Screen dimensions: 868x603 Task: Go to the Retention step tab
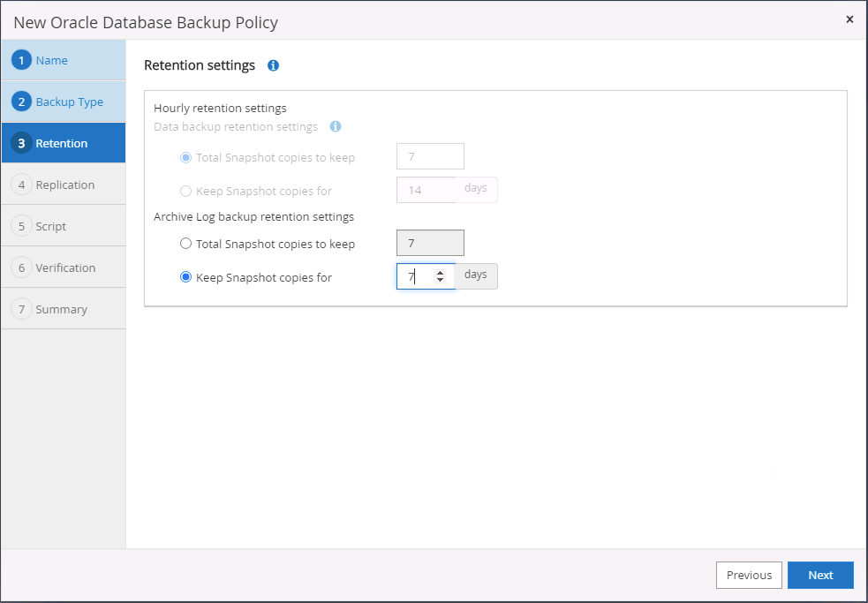[62, 143]
